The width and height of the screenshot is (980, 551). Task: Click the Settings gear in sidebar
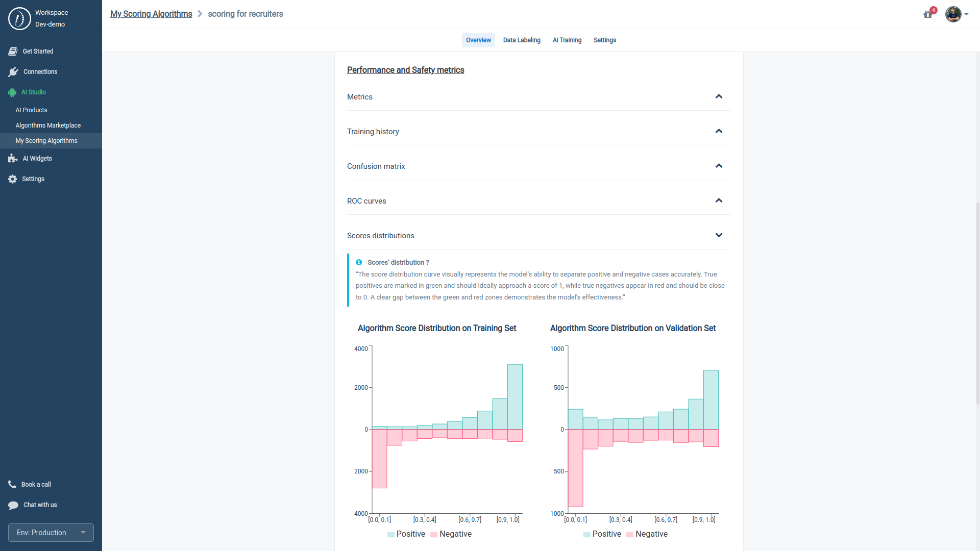11,179
